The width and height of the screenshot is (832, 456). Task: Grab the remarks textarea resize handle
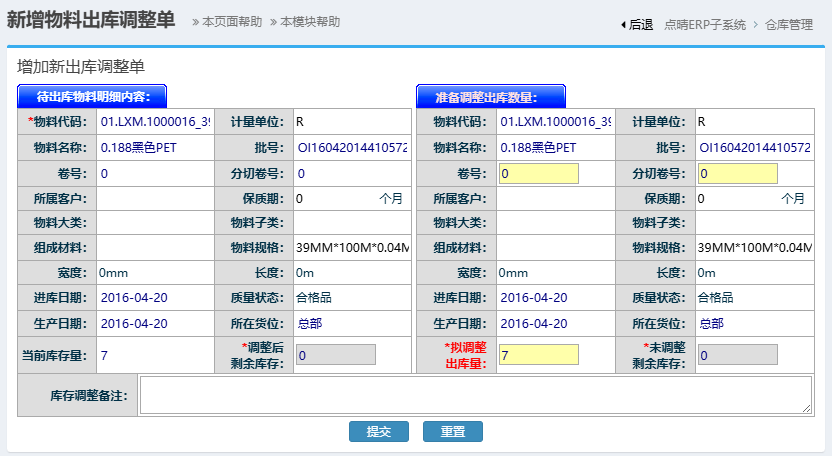coord(807,409)
